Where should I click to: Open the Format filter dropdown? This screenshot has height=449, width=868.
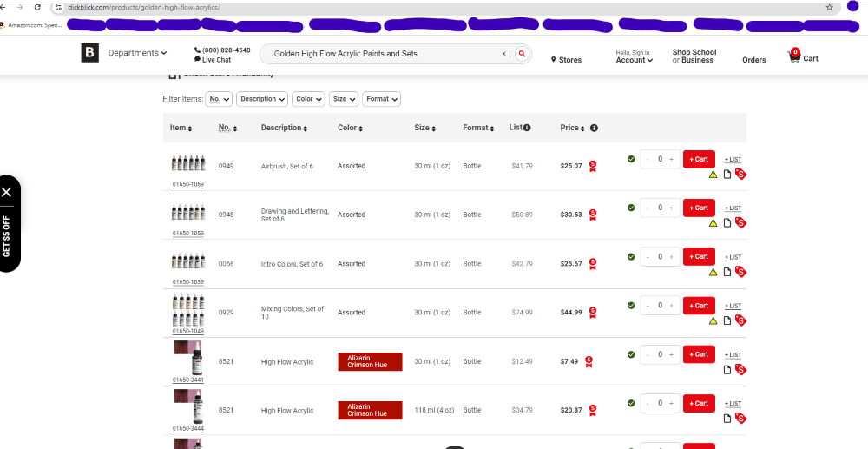point(381,99)
